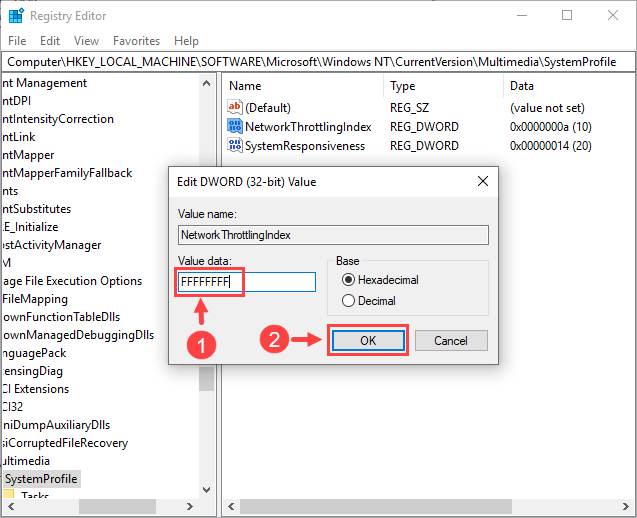The width and height of the screenshot is (637, 518).
Task: Click the data cell '0x00000014 (20)'
Action: (x=550, y=146)
